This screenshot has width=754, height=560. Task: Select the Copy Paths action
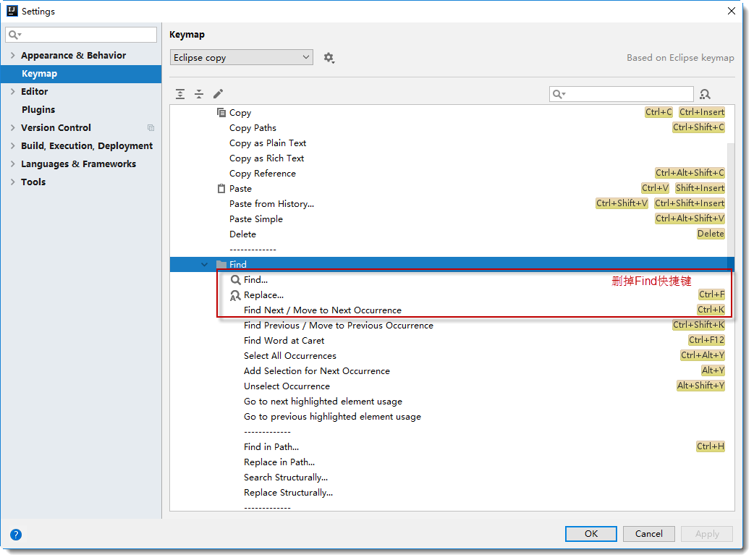pyautogui.click(x=253, y=128)
